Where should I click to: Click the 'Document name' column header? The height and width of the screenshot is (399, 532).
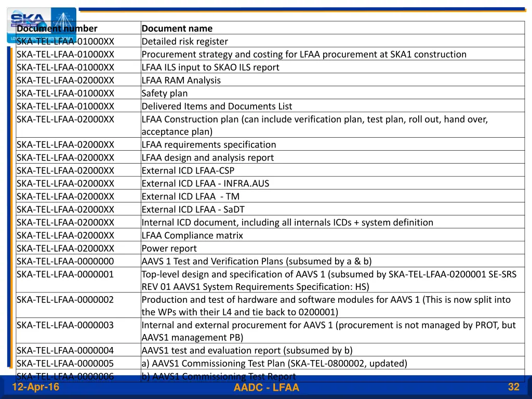177,29
